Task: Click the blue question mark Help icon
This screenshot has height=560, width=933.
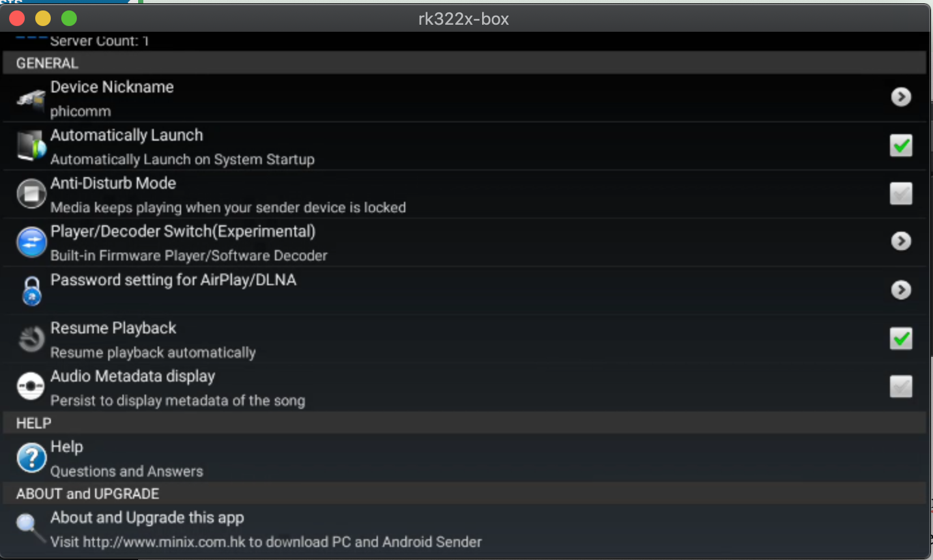Action: pyautogui.click(x=31, y=457)
